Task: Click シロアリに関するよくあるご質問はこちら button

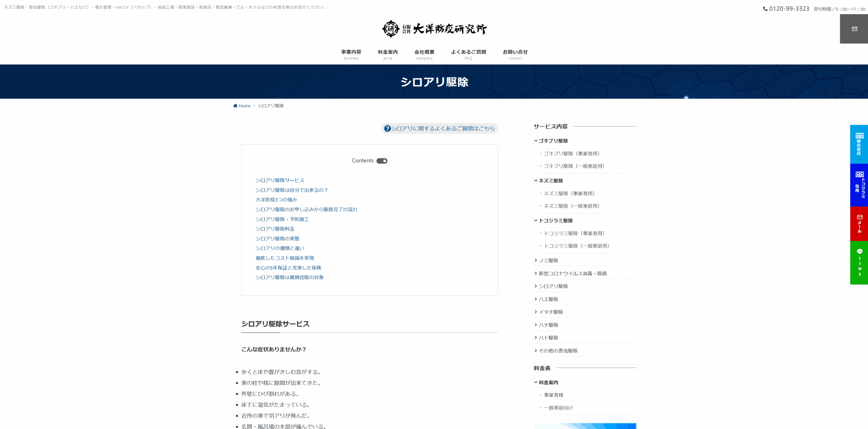Action: pyautogui.click(x=439, y=128)
